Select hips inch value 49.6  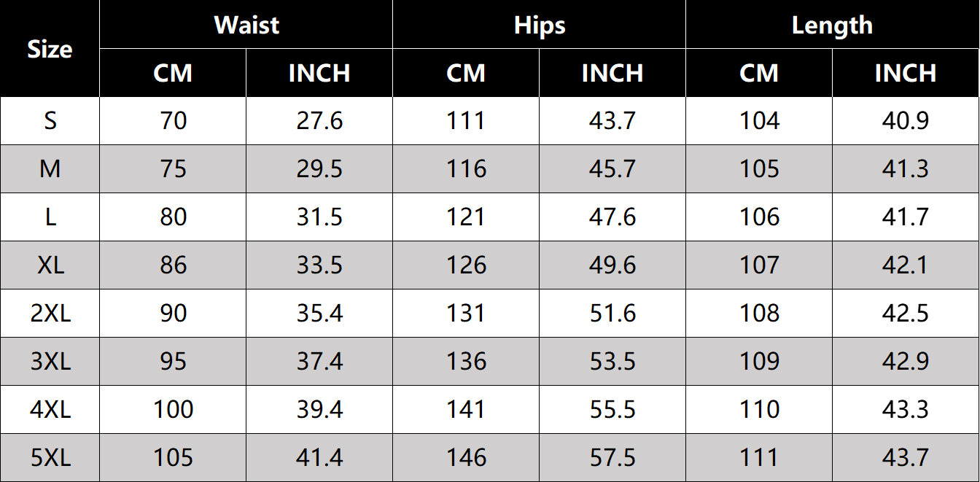click(612, 265)
